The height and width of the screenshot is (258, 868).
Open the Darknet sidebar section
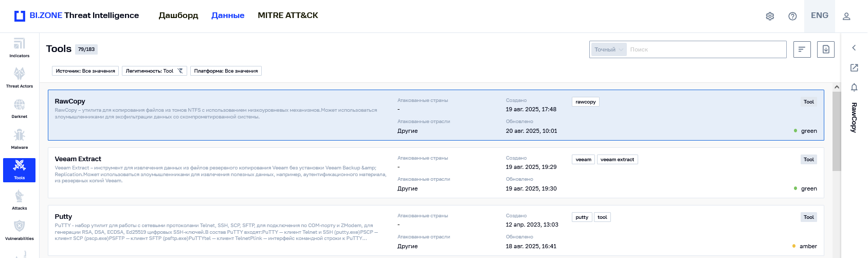(x=20, y=109)
